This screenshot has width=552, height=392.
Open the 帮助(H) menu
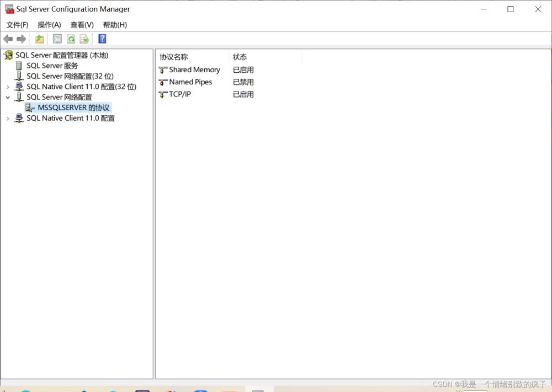(x=115, y=25)
